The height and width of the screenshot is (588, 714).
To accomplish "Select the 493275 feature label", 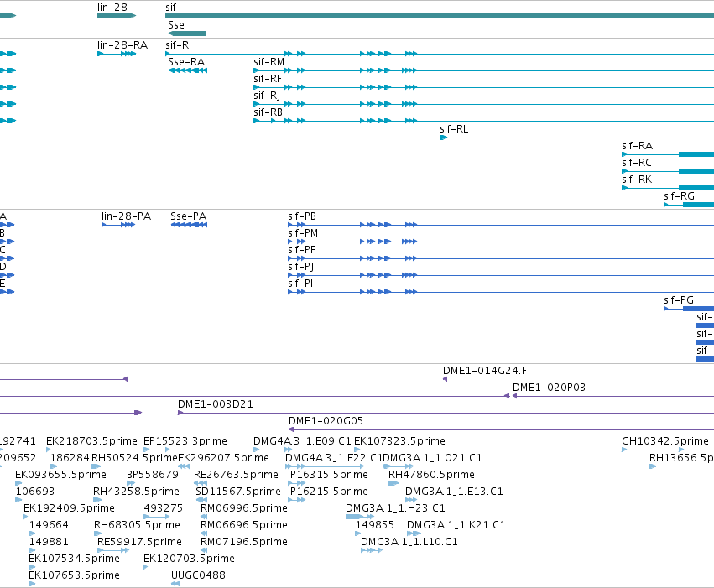I will tap(163, 509).
